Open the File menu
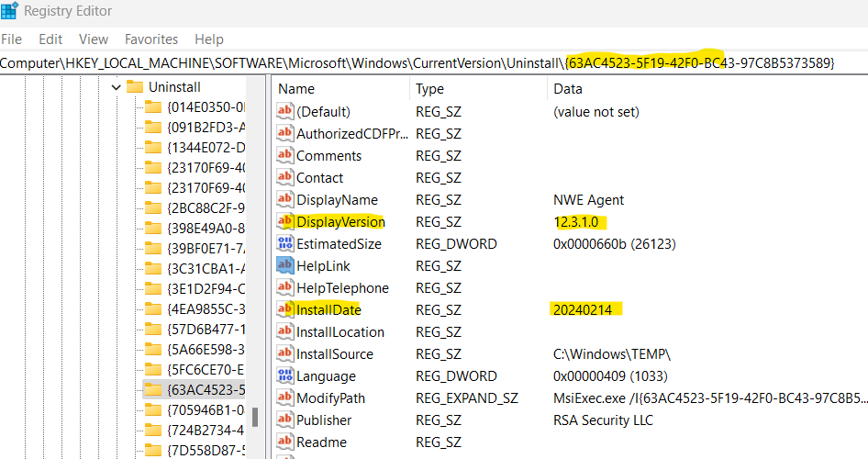 [12, 39]
